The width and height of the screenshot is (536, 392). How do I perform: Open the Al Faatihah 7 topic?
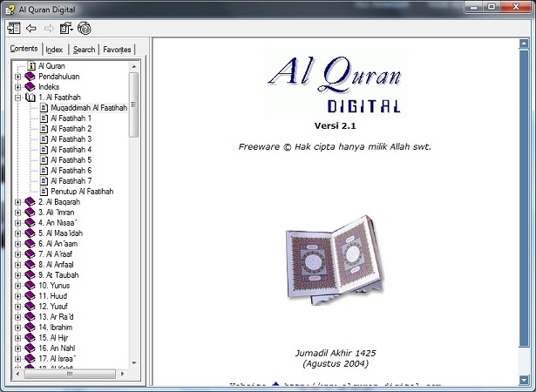pos(71,181)
